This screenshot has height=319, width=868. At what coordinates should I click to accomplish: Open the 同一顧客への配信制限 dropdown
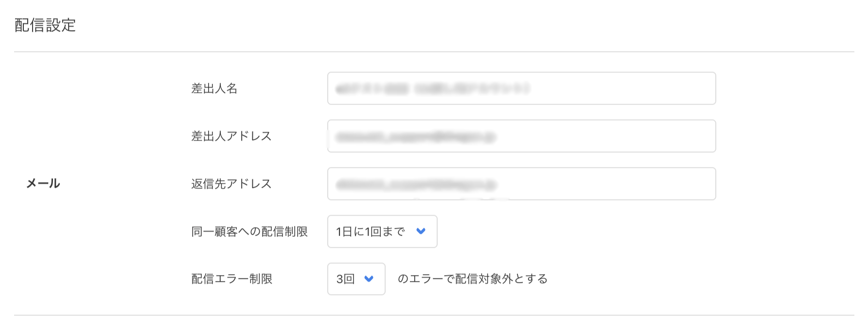click(x=382, y=232)
